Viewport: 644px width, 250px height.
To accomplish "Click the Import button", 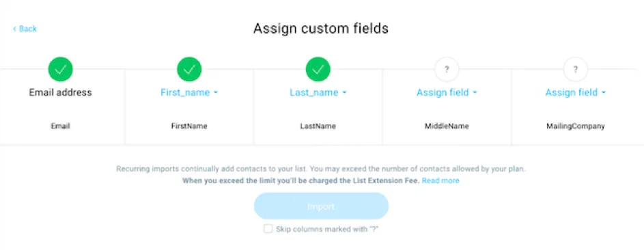I will [x=321, y=206].
